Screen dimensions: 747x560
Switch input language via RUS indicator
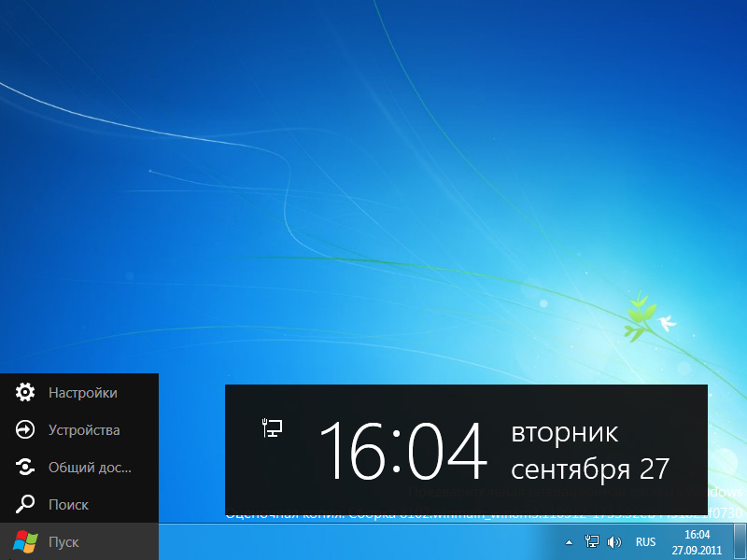coord(645,542)
